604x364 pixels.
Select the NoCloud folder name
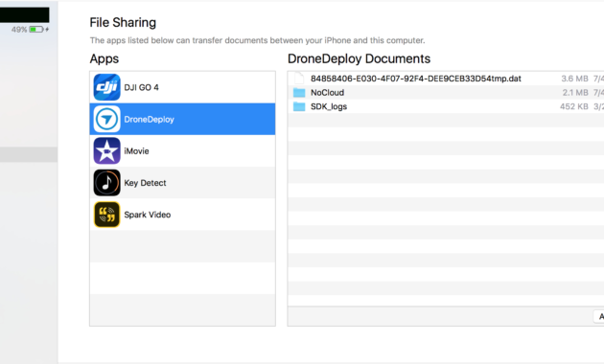(x=328, y=93)
